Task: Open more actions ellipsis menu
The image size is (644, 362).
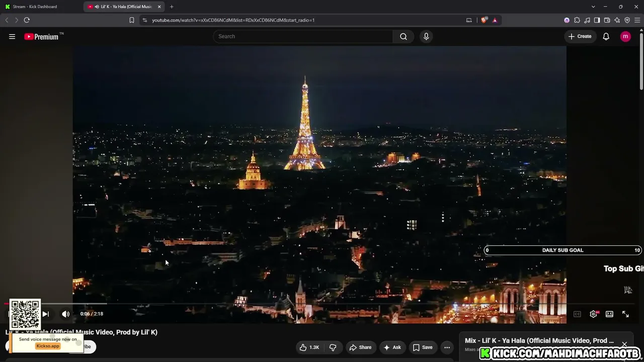Action: point(447,347)
